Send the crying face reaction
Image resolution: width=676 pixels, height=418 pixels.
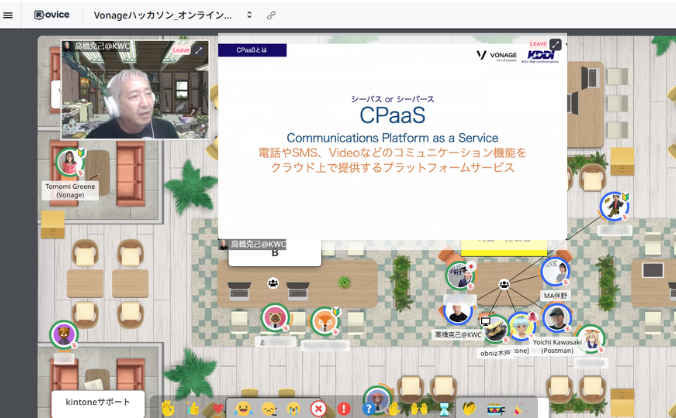[x=294, y=408]
